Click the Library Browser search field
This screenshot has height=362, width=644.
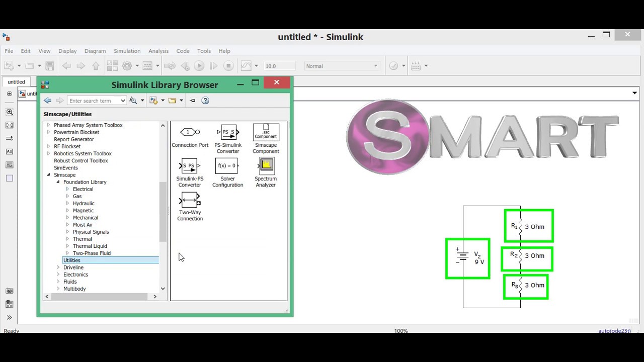point(94,101)
